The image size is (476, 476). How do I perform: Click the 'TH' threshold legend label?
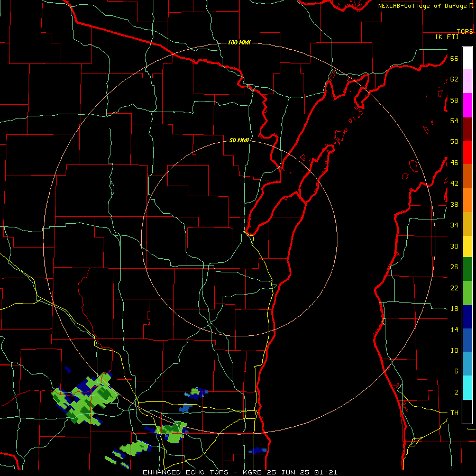click(x=454, y=413)
